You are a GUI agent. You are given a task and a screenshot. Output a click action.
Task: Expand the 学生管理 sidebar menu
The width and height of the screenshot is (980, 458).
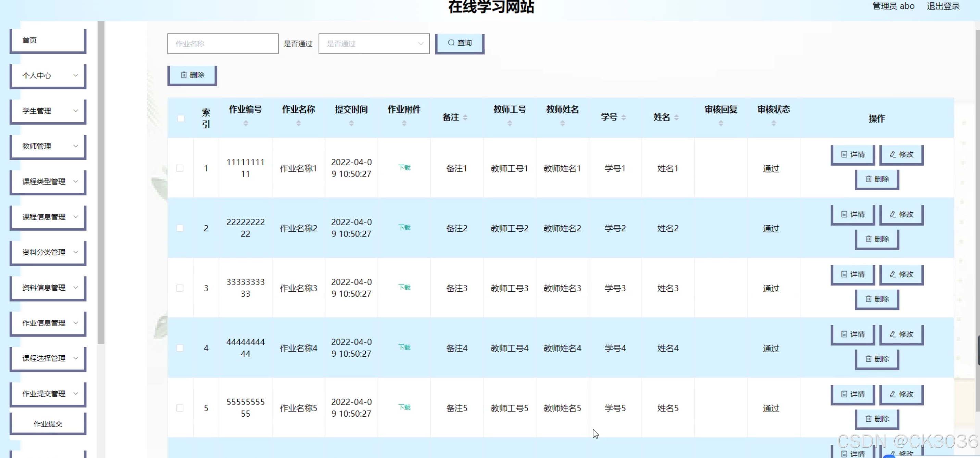coord(48,111)
